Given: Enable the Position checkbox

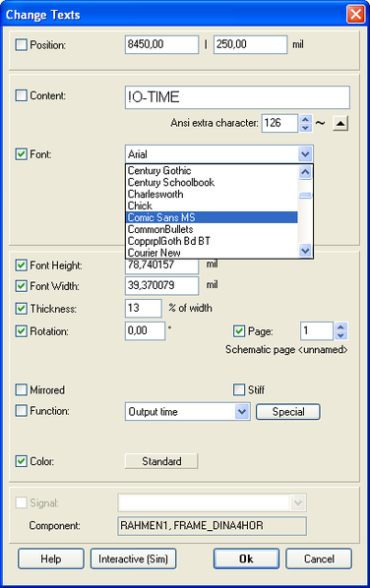Looking at the screenshot, I should coord(21,45).
